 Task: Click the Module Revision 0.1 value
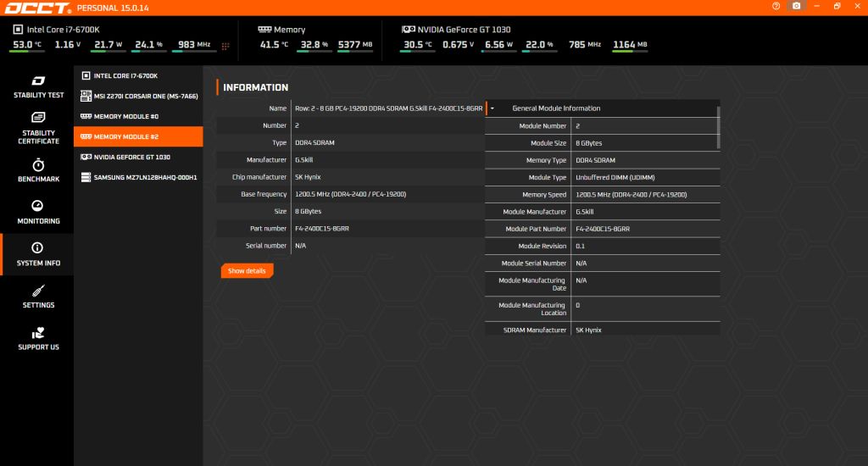pyautogui.click(x=580, y=247)
